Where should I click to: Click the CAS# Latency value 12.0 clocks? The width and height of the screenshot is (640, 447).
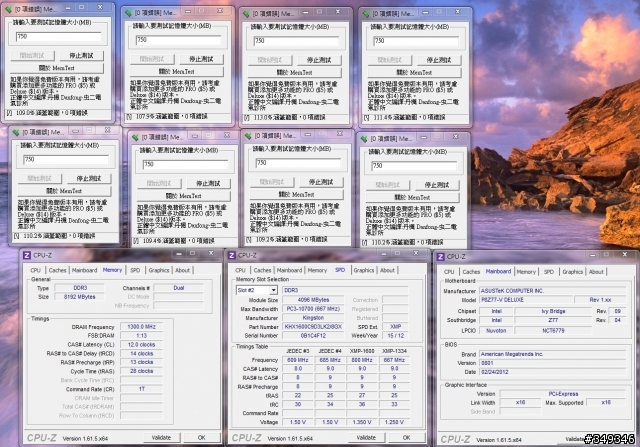click(x=141, y=345)
